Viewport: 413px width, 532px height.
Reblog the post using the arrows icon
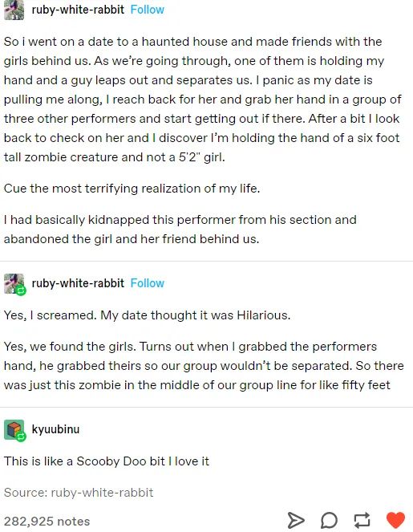point(362,520)
